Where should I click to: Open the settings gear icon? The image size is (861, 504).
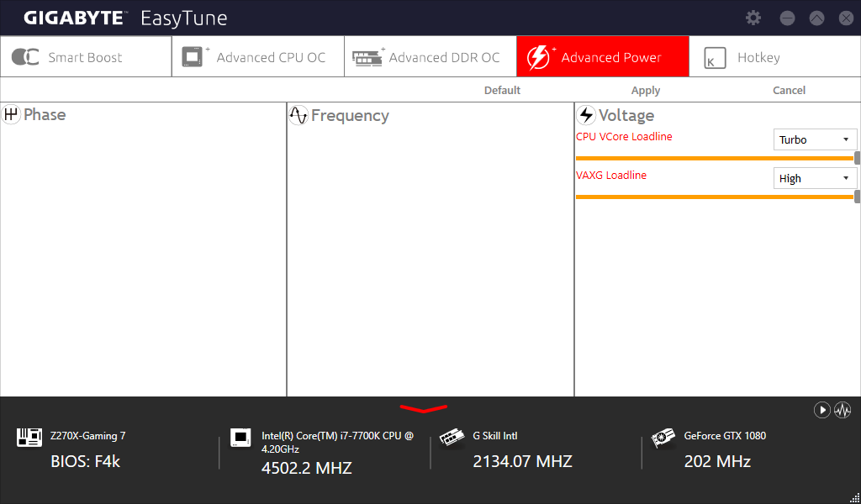(x=753, y=18)
